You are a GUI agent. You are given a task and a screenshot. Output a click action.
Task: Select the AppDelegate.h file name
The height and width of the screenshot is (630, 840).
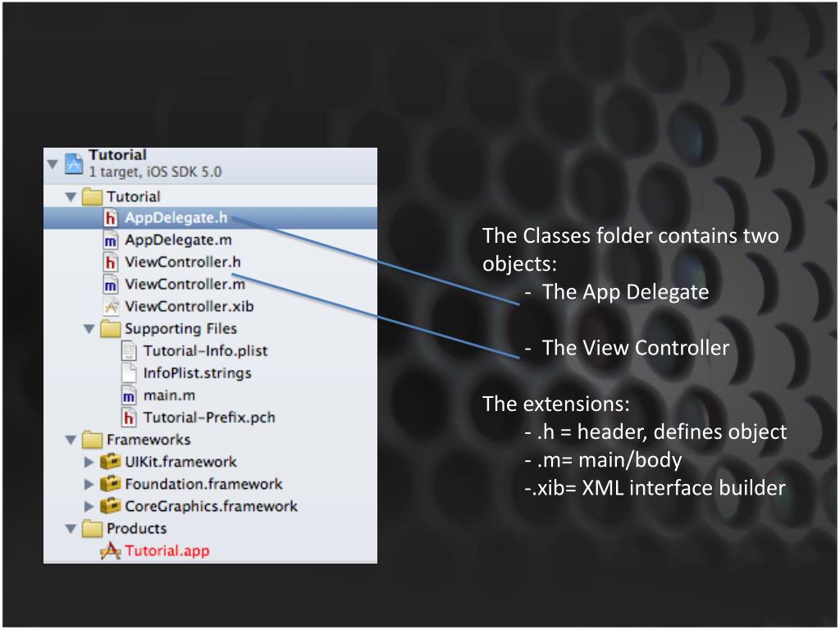[176, 218]
